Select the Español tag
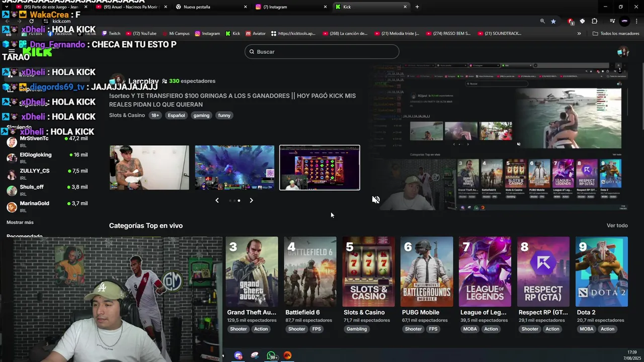Screen dimensions: 644x362 (x=176, y=115)
